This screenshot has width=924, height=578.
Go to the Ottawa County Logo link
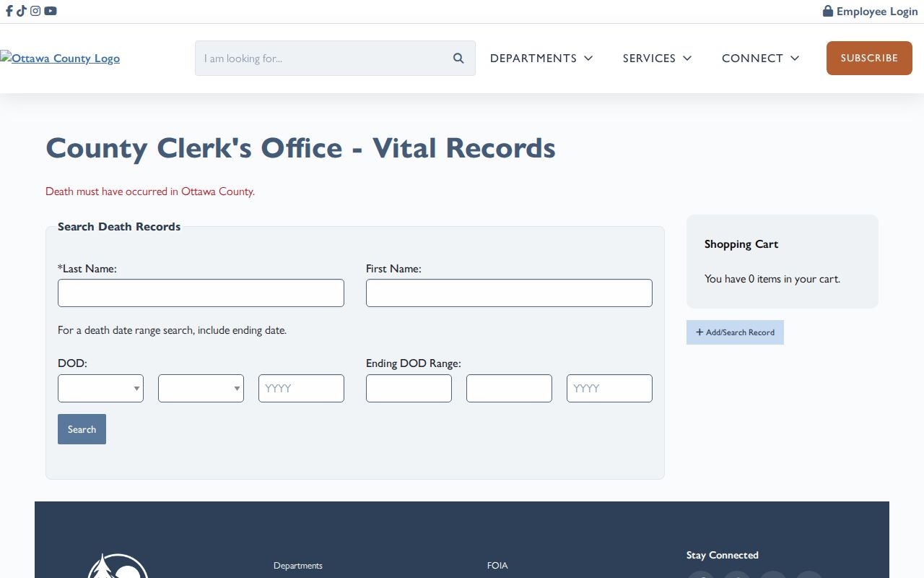point(60,59)
